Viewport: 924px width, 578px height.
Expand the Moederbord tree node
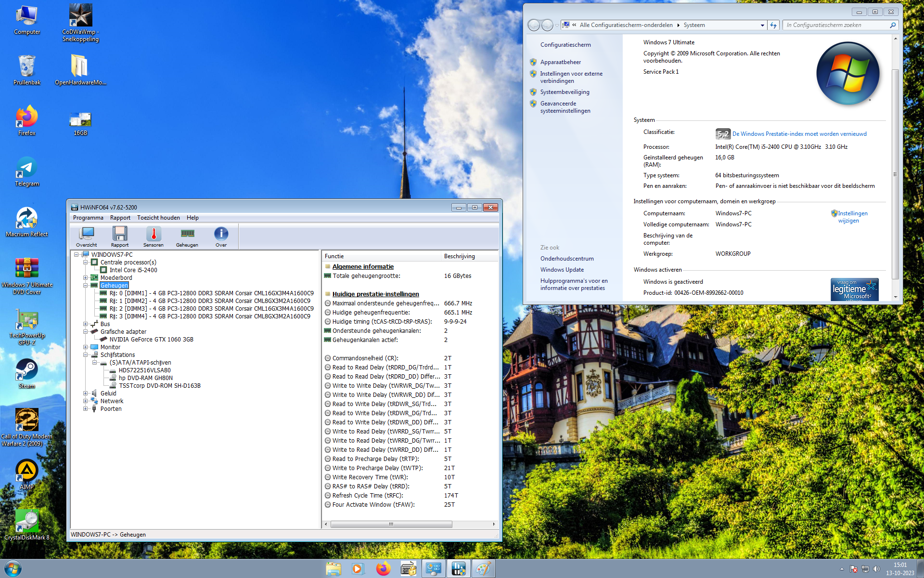point(85,278)
